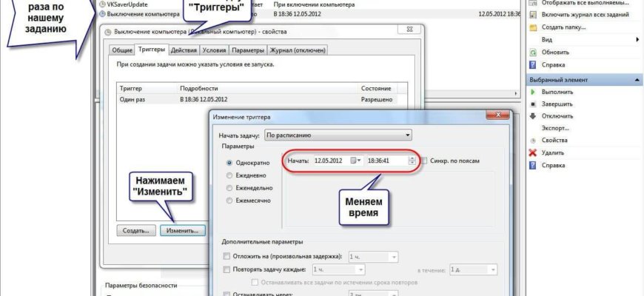
Task: Click the Создать папку folder icon
Action: click(x=533, y=27)
